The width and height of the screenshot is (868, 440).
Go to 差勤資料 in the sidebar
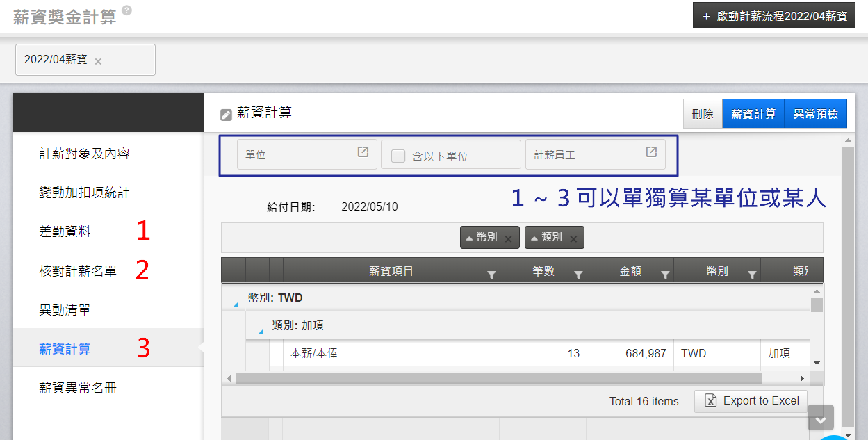coord(65,232)
